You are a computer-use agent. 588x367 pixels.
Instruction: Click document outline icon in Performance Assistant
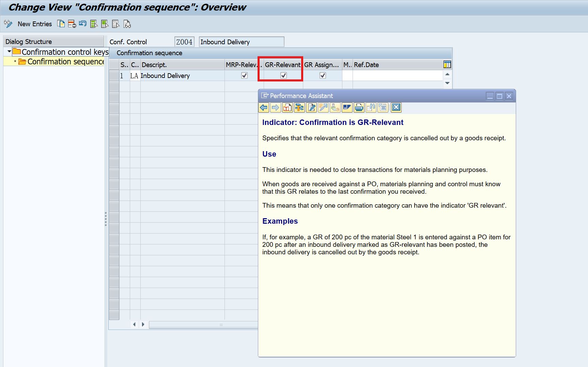coord(383,108)
